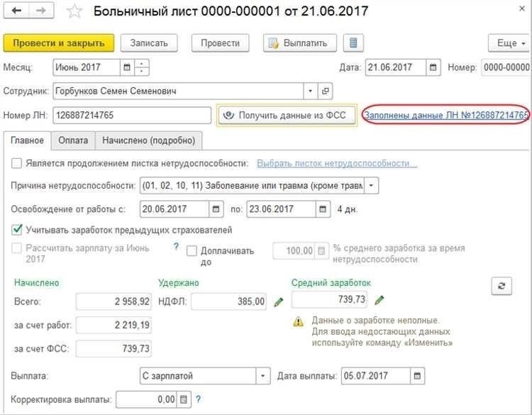Click the Всего amount 2 958,92
This screenshot has height=415, width=532.
(113, 301)
